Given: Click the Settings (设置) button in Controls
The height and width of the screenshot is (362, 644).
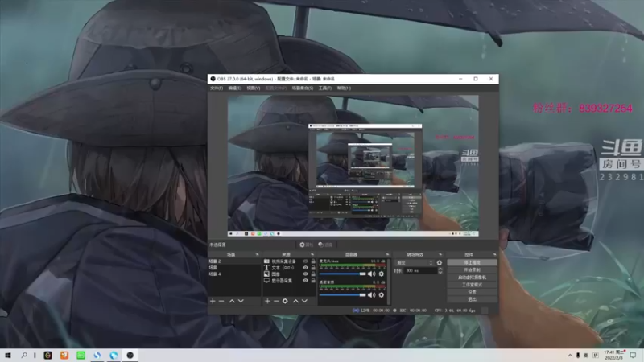Looking at the screenshot, I should 472,292.
